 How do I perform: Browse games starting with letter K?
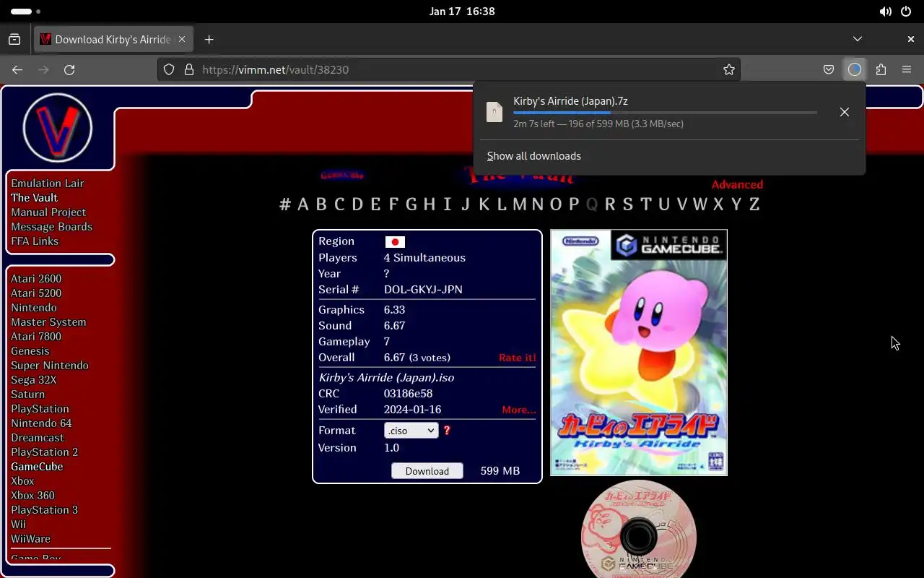pyautogui.click(x=484, y=204)
